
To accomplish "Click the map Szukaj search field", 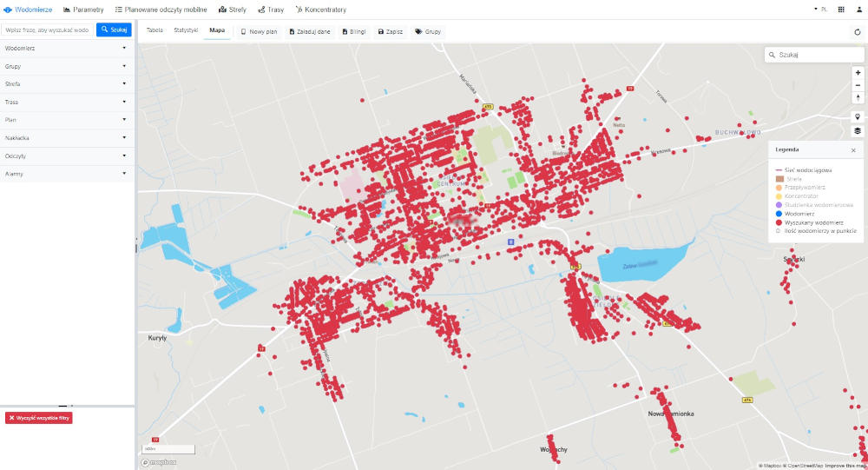I will coord(812,55).
